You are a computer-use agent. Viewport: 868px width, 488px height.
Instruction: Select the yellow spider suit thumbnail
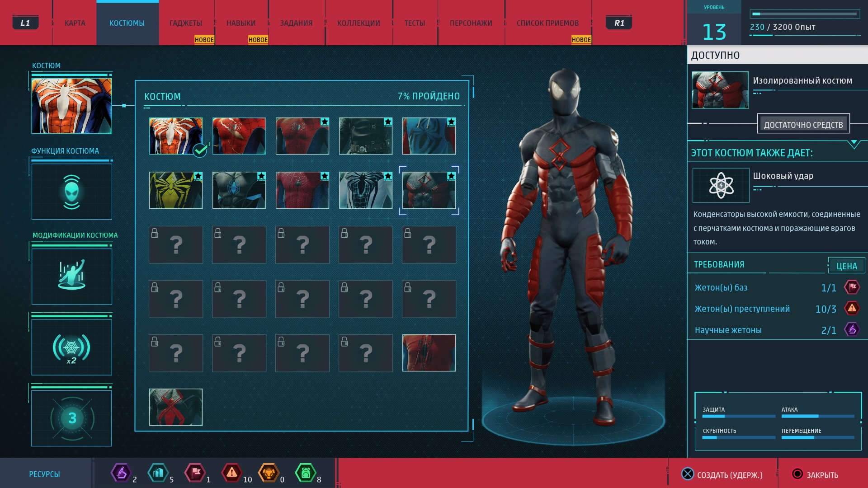(x=175, y=190)
